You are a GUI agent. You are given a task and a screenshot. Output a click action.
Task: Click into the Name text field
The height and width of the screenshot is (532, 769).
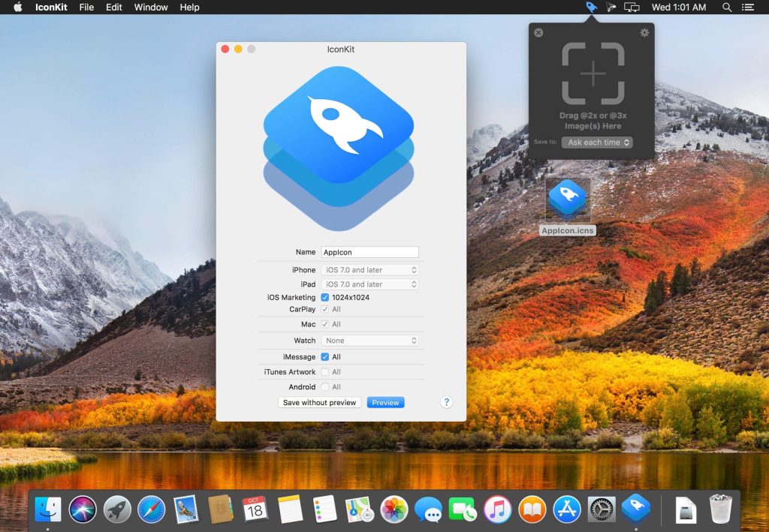pos(369,252)
